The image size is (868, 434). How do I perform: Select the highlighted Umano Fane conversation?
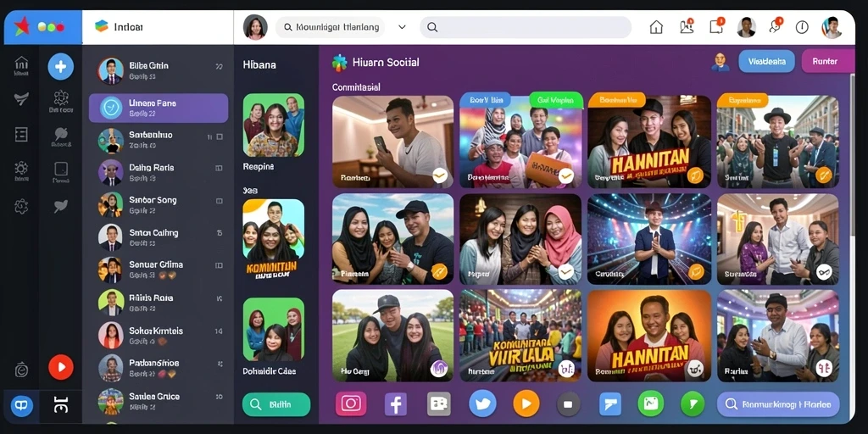pos(159,108)
